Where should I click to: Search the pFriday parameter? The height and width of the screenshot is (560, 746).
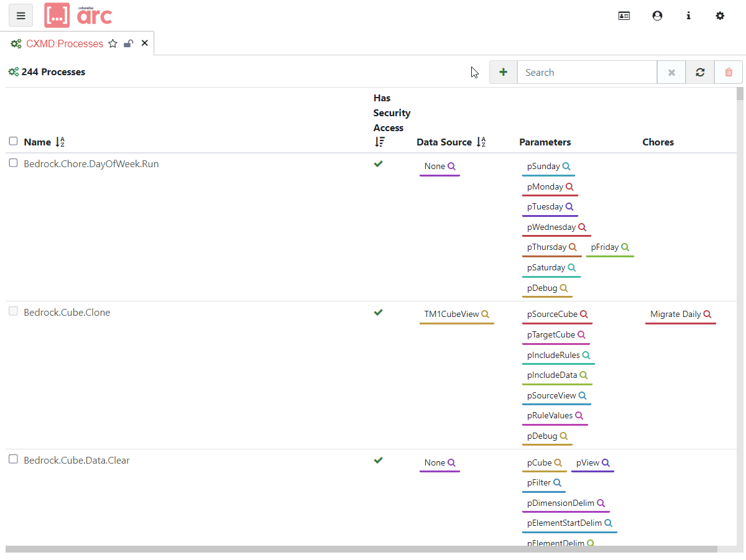[625, 247]
